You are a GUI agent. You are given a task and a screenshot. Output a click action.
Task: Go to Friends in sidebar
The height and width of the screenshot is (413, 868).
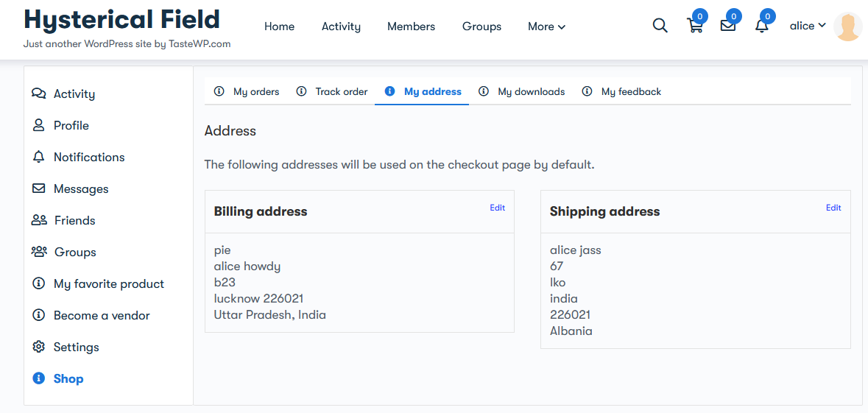(x=75, y=220)
